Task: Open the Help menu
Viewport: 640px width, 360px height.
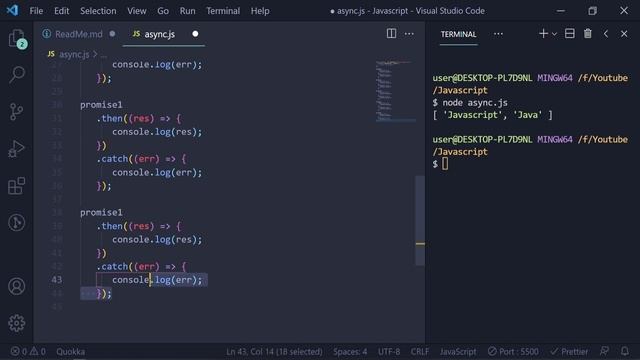Action: pyautogui.click(x=260, y=11)
